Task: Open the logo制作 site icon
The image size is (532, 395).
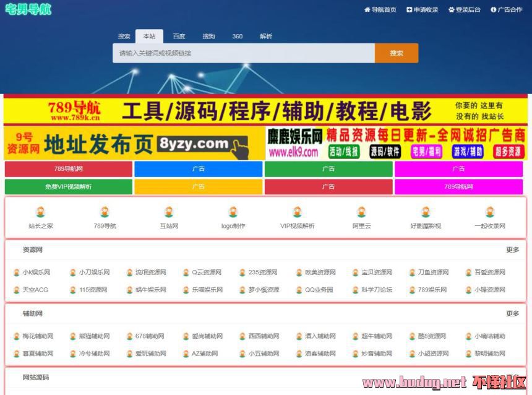Action: [x=233, y=212]
